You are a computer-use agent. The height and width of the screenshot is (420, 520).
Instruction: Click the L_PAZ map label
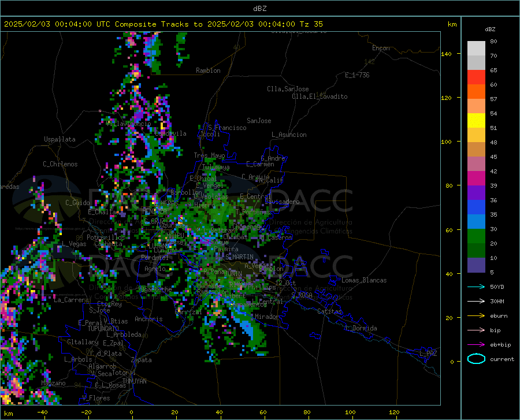coord(428,354)
